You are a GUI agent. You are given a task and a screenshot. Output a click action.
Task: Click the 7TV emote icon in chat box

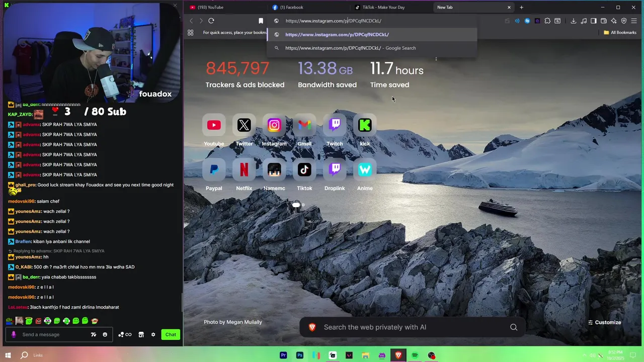coord(94,335)
